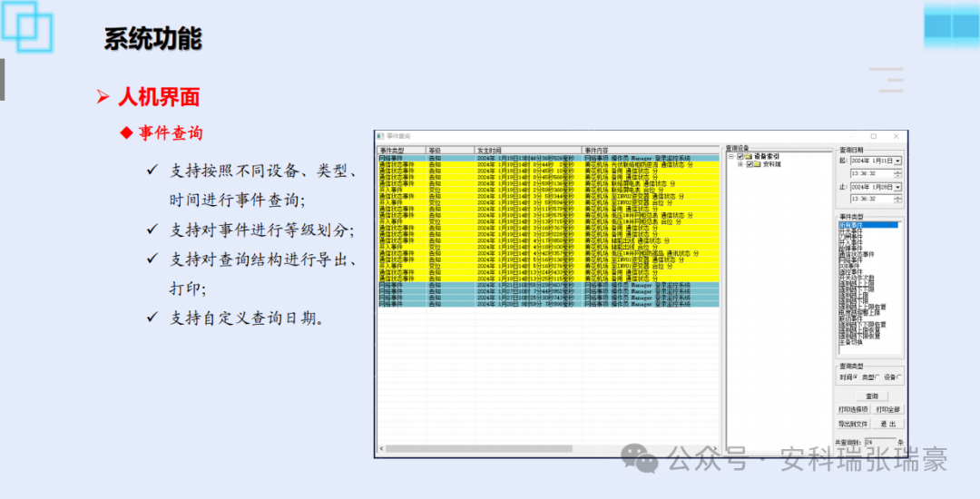Viewport: 980px width, 499px height.
Task: Select event row containing 防孤岛 通讯状态
Action: tap(548, 253)
